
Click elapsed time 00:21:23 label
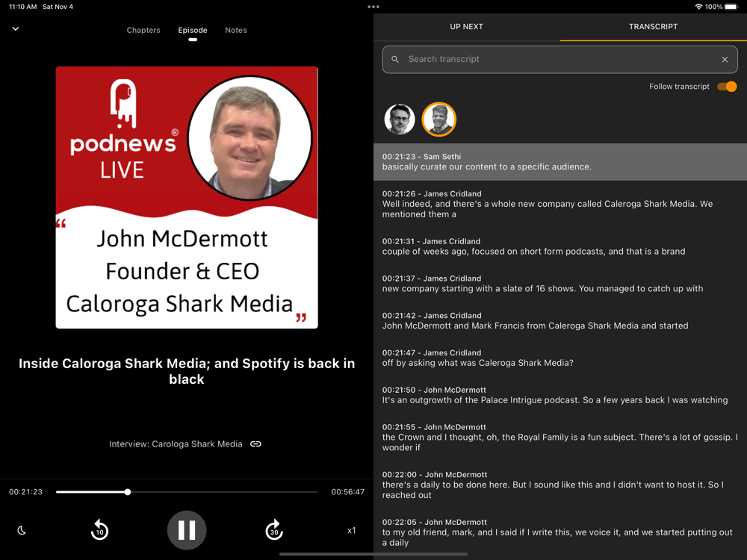tap(25, 492)
